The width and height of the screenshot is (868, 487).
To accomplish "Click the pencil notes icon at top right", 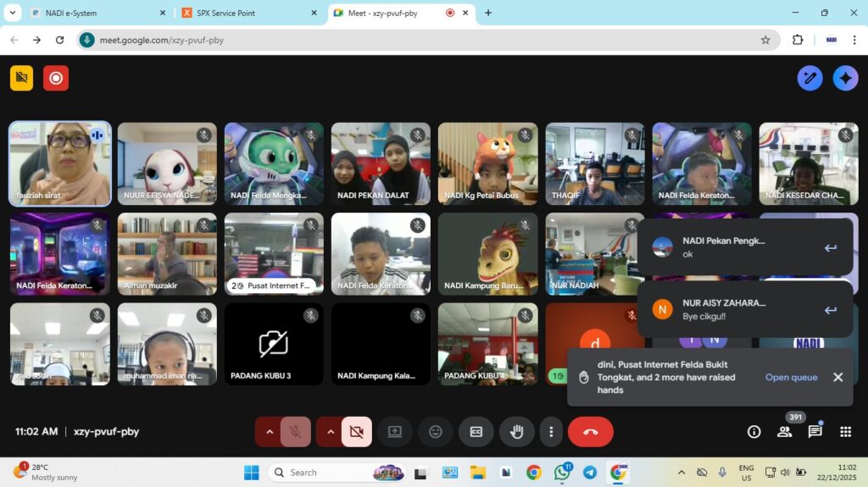I will (x=810, y=78).
